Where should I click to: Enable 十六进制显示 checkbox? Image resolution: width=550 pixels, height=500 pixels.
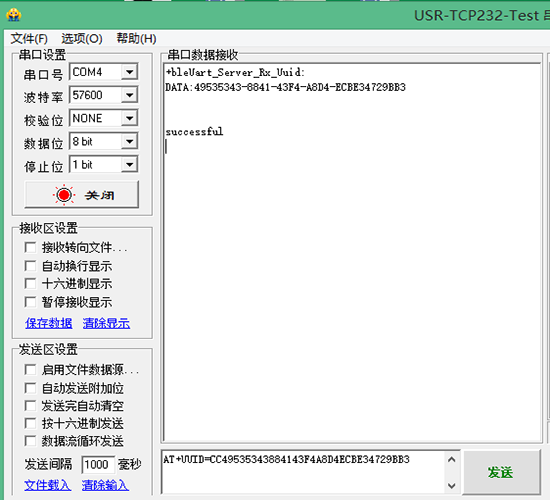point(30,284)
